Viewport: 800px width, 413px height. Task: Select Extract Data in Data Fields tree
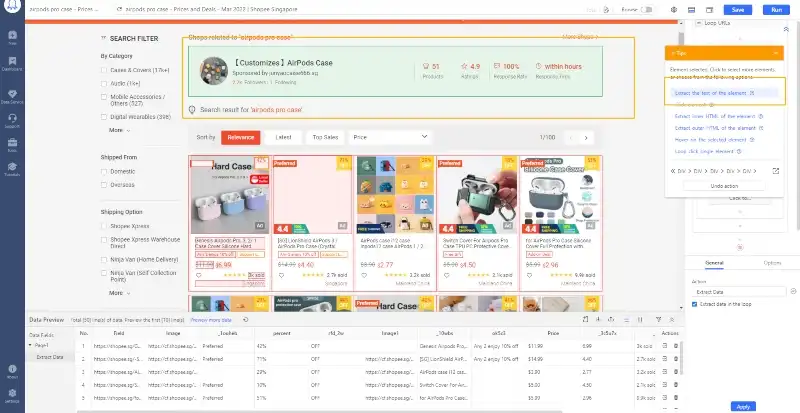(49, 357)
